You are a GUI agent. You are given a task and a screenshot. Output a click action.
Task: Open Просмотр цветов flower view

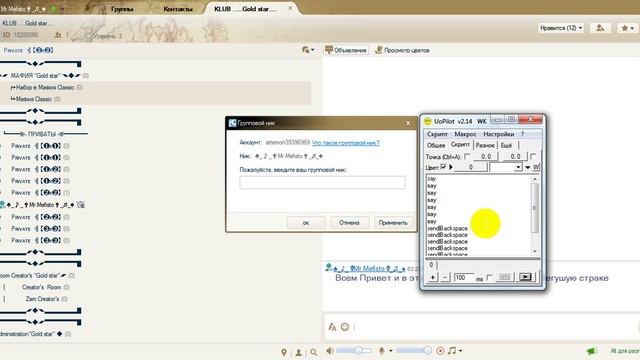click(402, 50)
